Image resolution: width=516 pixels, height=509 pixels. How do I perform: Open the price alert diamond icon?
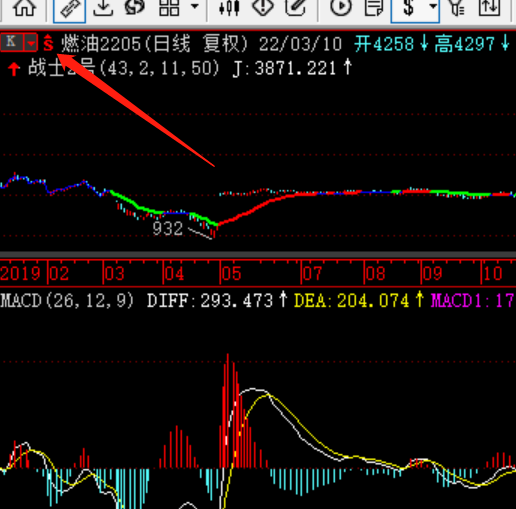coord(263,7)
